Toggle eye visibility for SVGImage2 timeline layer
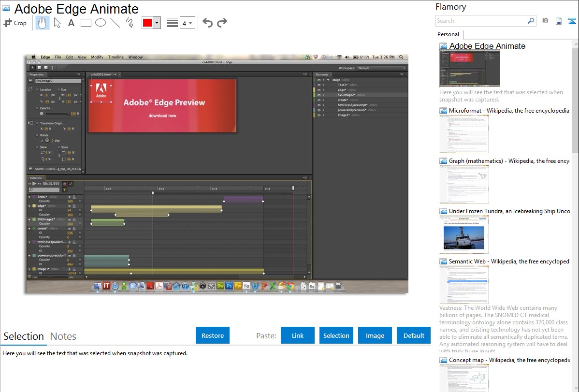Image resolution: width=579 pixels, height=392 pixels. click(x=69, y=219)
